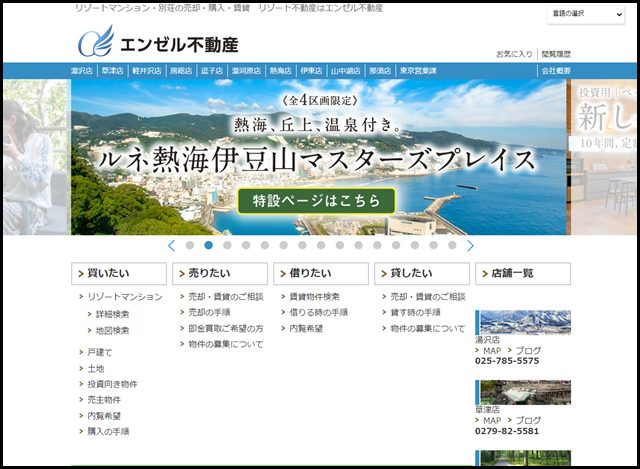Open the 売りたい section header
The height and width of the screenshot is (469, 640).
point(220,273)
